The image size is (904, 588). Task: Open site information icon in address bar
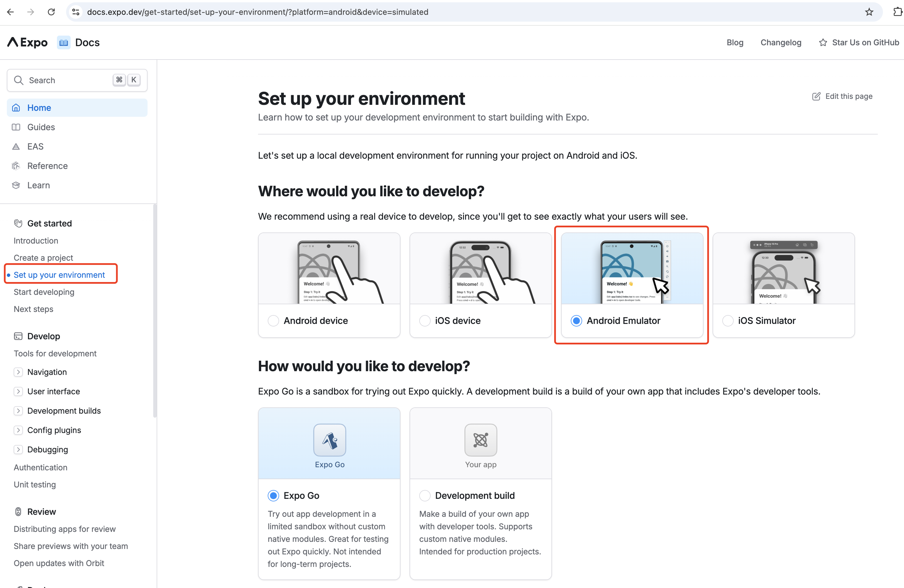coord(76,12)
